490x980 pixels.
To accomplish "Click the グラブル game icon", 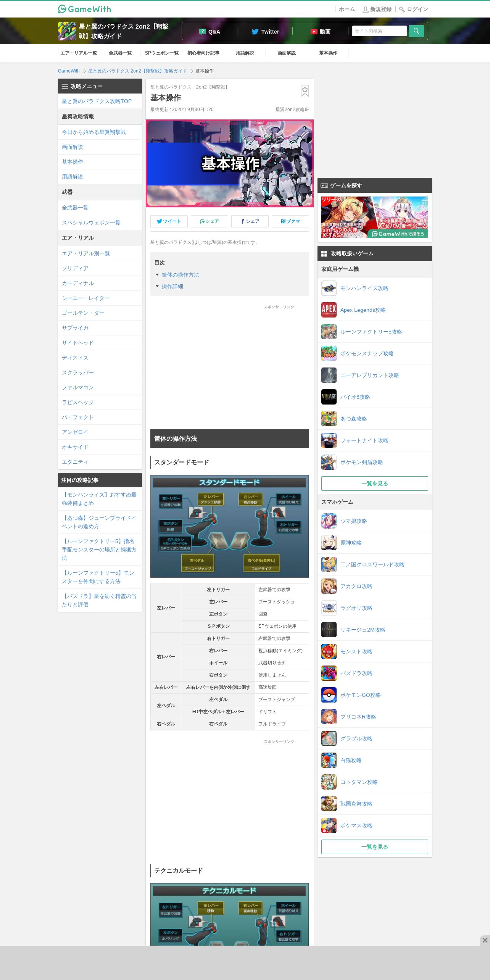I will click(x=329, y=738).
